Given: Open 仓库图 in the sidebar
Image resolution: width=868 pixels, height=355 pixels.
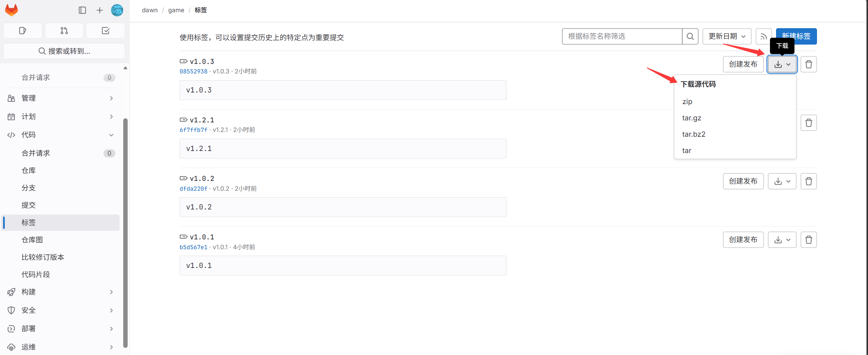Looking at the screenshot, I should point(61,240).
